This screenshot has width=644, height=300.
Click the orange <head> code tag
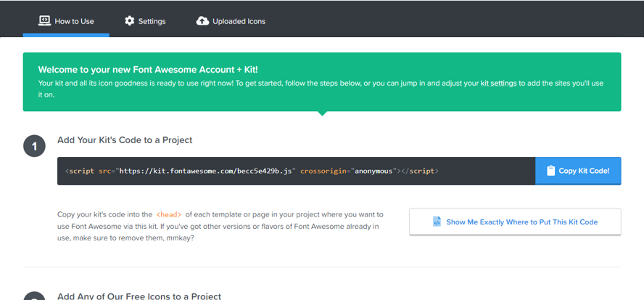(x=169, y=214)
